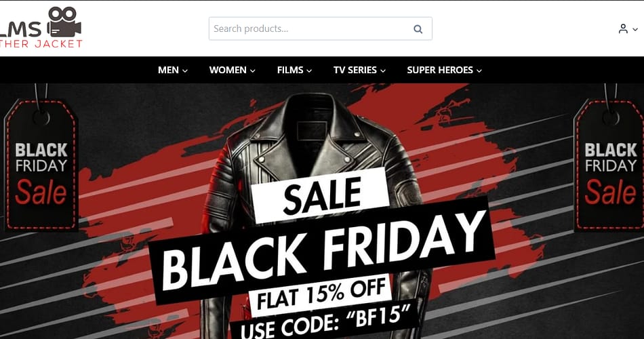
Task: Click the film camera logo icon
Action: coord(64,22)
